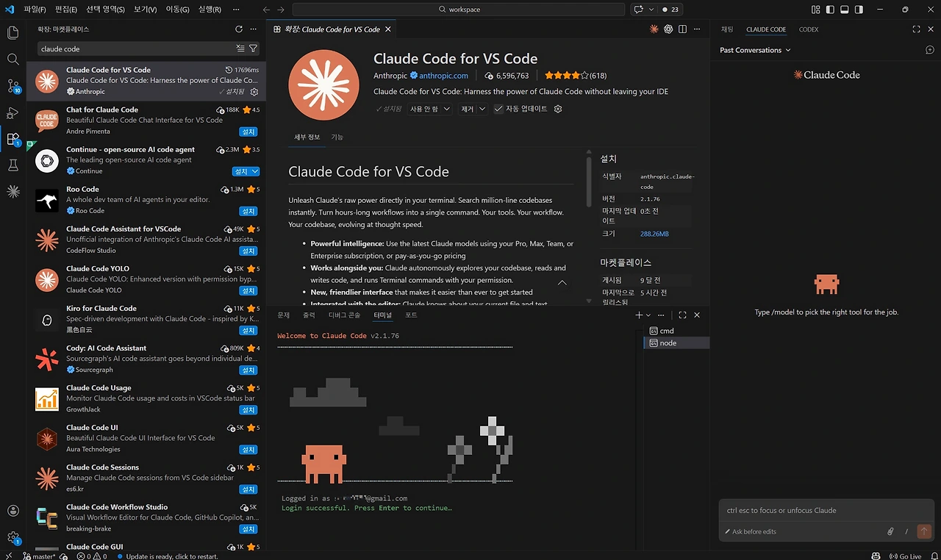Click the extension details scrollbar
This screenshot has height=560, width=941.
tap(588, 181)
